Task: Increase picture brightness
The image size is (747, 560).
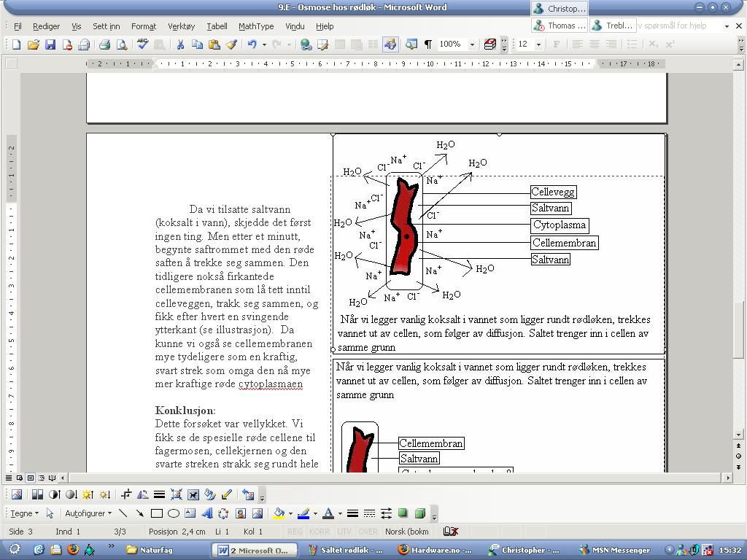Action: click(88, 494)
